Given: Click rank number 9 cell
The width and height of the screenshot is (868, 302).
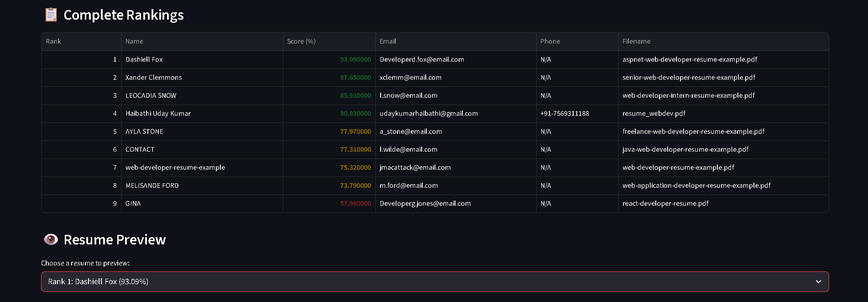Looking at the screenshot, I should [x=81, y=204].
